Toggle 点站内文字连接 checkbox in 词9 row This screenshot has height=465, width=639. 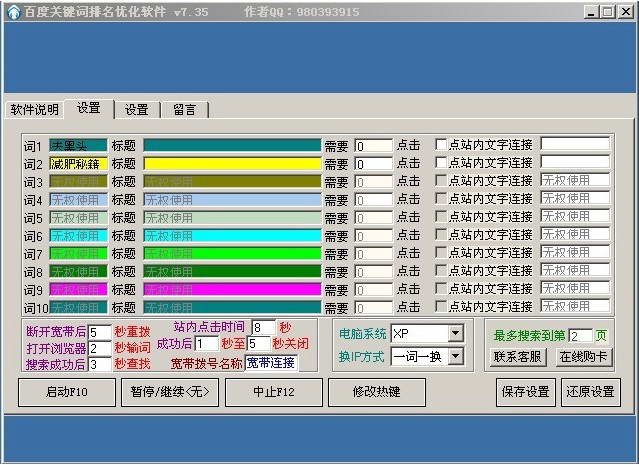441,288
